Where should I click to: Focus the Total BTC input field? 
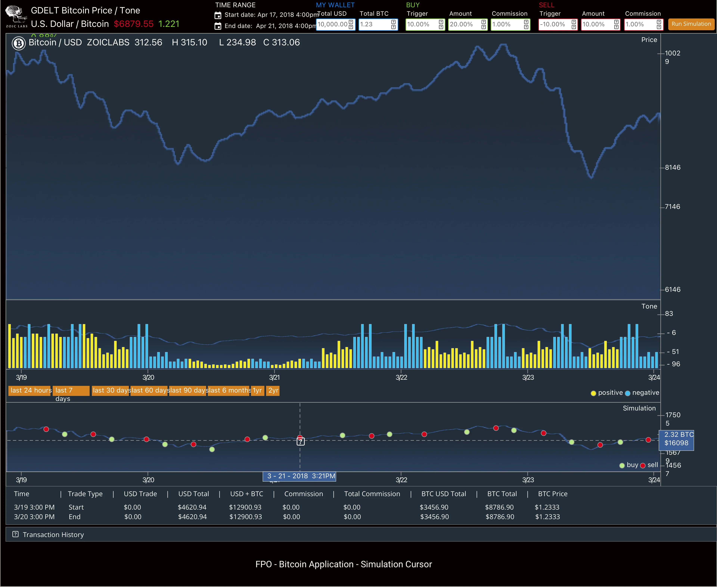pyautogui.click(x=378, y=24)
